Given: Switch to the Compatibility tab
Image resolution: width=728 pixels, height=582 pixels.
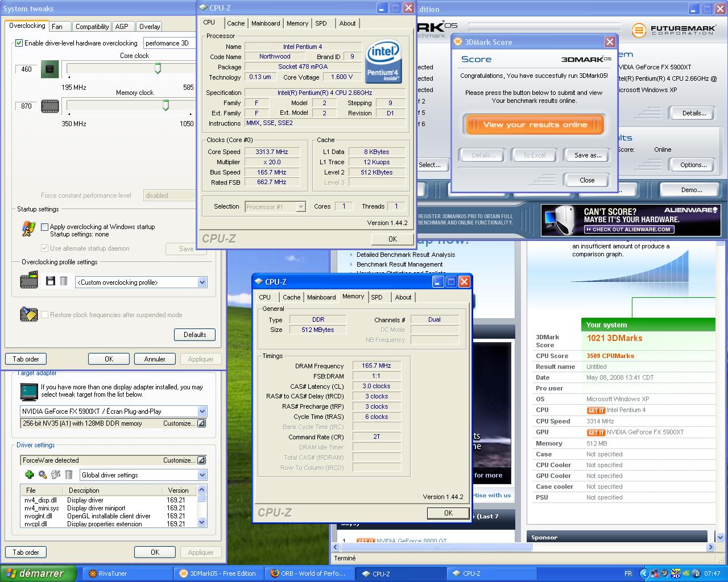Looking at the screenshot, I should click(x=92, y=27).
